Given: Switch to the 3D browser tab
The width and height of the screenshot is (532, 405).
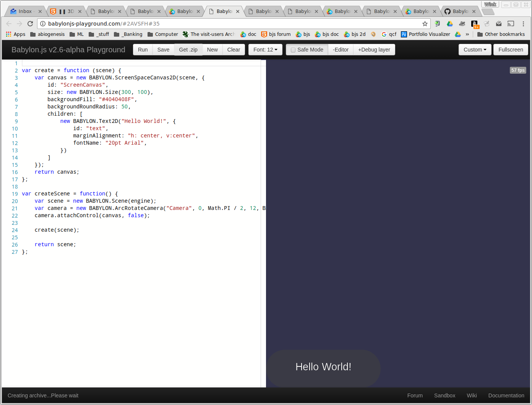Looking at the screenshot, I should coord(66,11).
